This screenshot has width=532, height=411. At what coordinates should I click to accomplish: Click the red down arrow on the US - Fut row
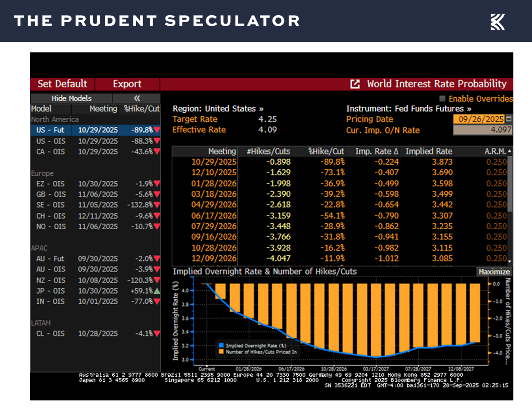(x=157, y=130)
